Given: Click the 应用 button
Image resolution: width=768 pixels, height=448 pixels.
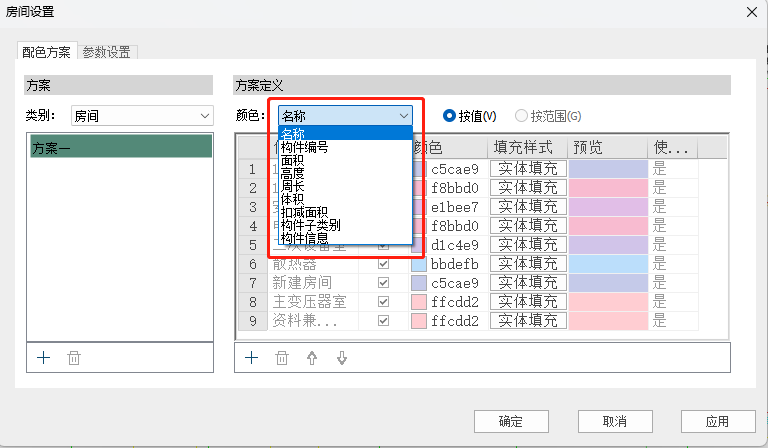Looking at the screenshot, I should pyautogui.click(x=718, y=422).
